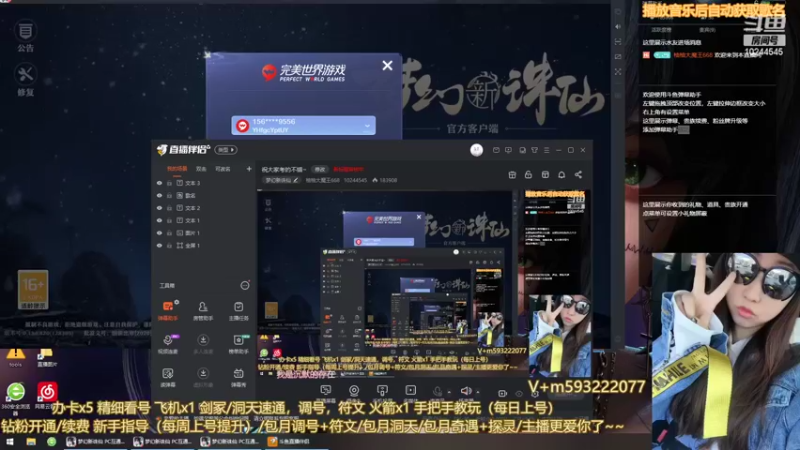Click the mode pill beside the 直播伴侣 logo
The width and height of the screenshot is (800, 450).
(226, 150)
